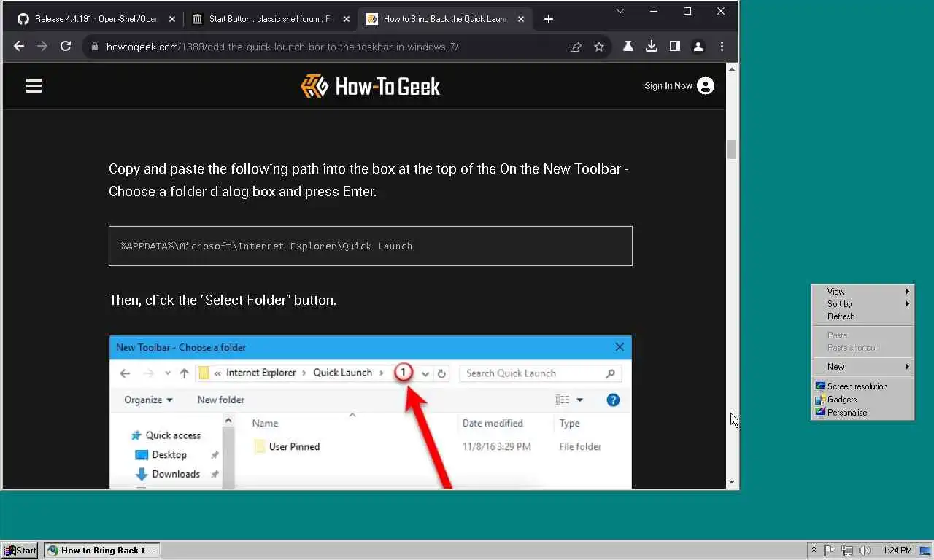Show hidden tray icons with the chevron

point(814,551)
